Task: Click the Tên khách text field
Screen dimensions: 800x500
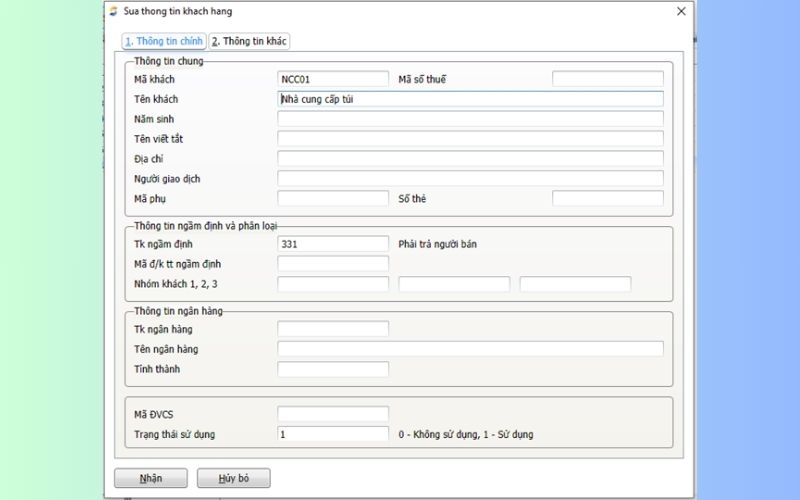Action: pos(470,99)
